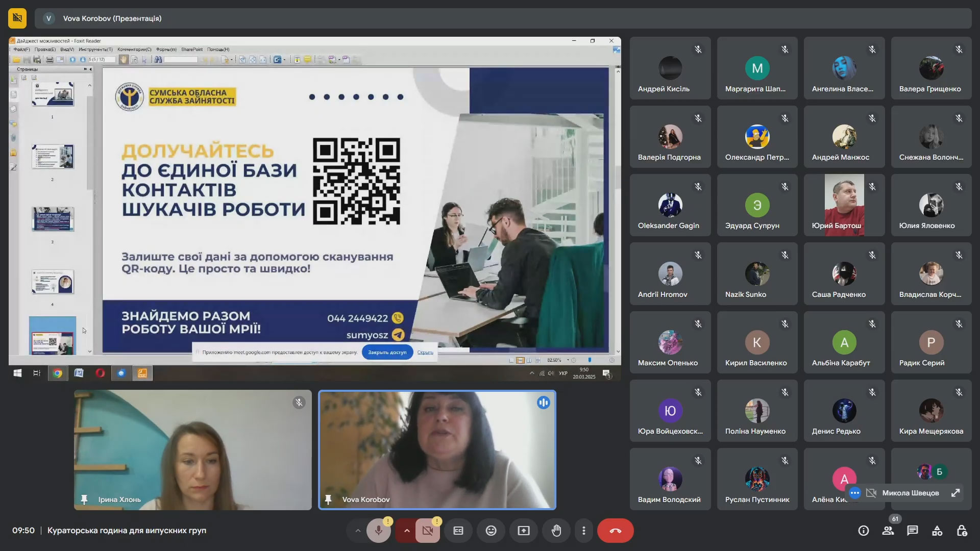Select the Hand tool in Foxit
The image size is (980, 551).
pyautogui.click(x=124, y=60)
